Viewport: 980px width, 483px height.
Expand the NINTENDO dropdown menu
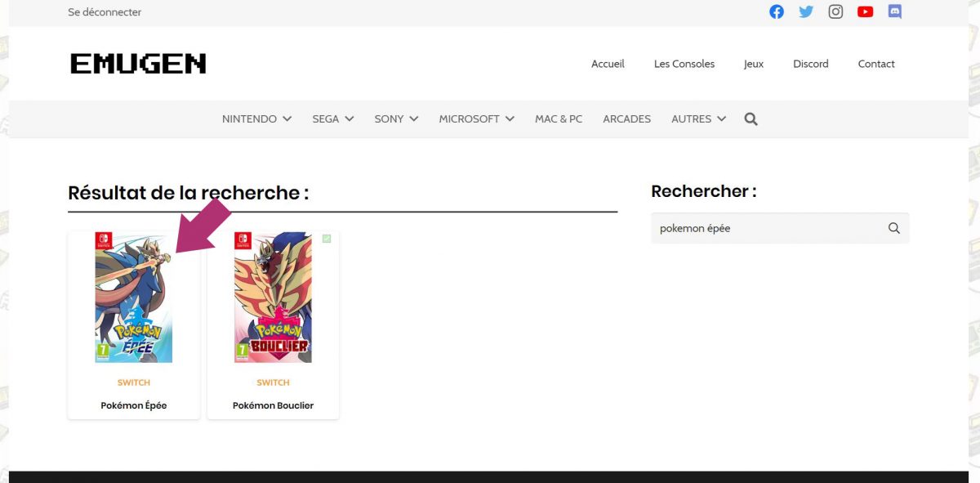click(256, 119)
